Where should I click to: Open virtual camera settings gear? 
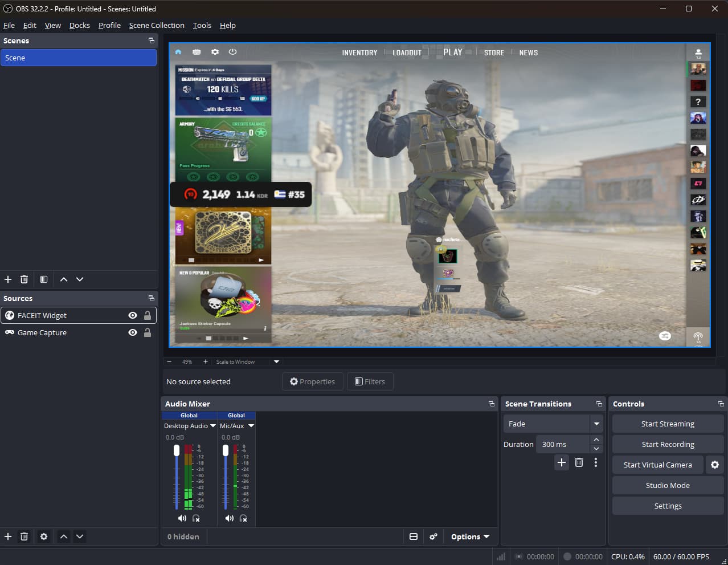pos(715,465)
